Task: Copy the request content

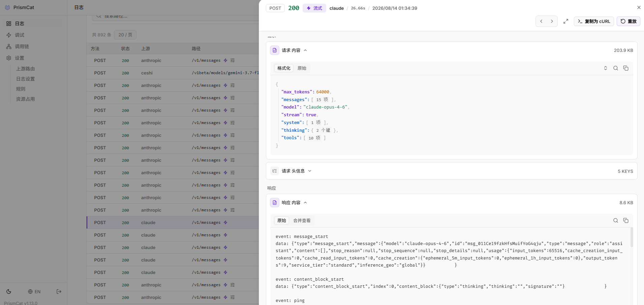Action: [x=626, y=68]
